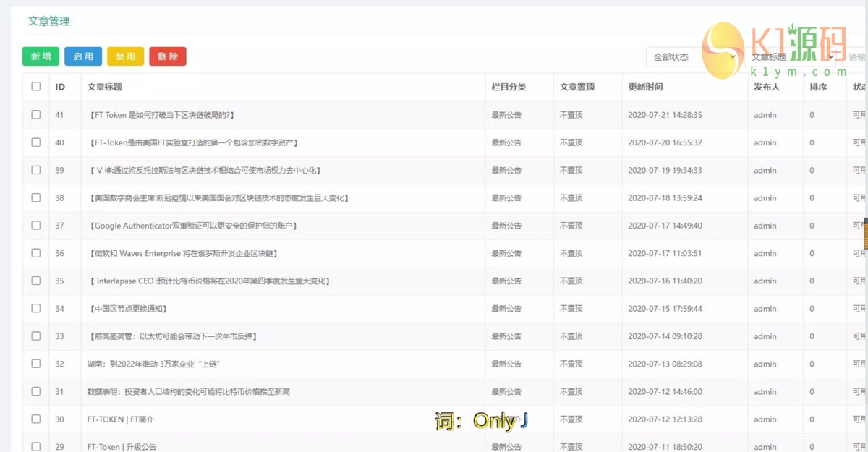Click the update time 2020-07-12 14:46:00
The width and height of the screenshot is (868, 452).
(x=665, y=391)
